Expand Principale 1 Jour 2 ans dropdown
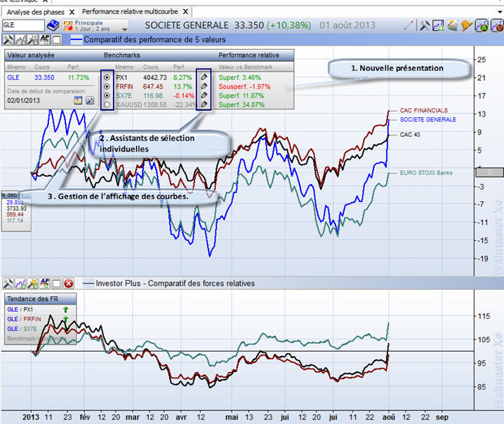Image resolution: width=504 pixels, height=424 pixels. pyautogui.click(x=125, y=29)
